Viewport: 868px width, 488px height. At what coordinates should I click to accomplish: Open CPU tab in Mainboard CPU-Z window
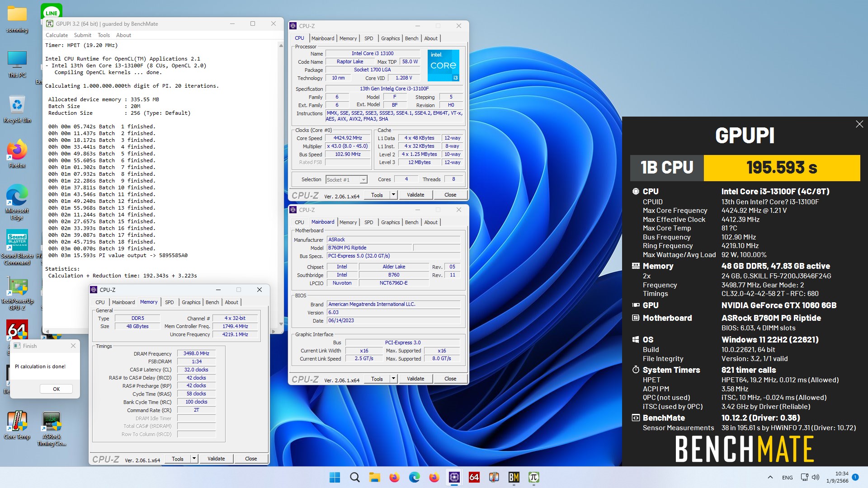[299, 222]
